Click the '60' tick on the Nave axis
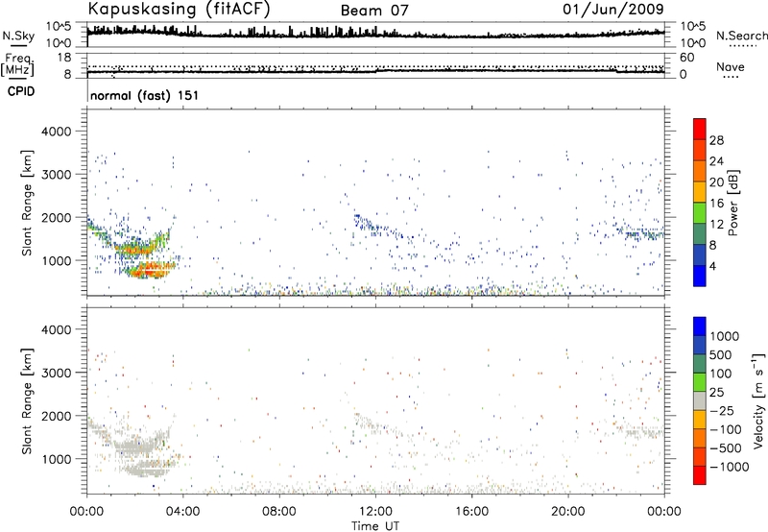This screenshot has width=768, height=532. (x=687, y=58)
